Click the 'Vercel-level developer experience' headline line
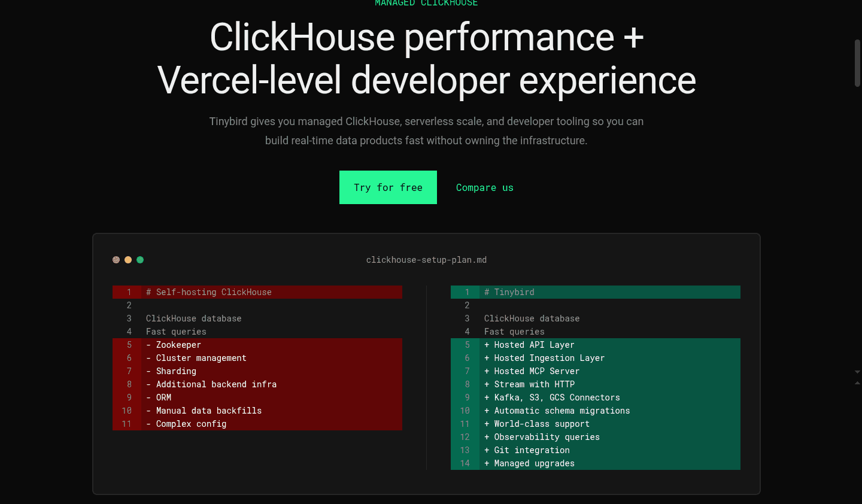The image size is (862, 504). tap(427, 81)
